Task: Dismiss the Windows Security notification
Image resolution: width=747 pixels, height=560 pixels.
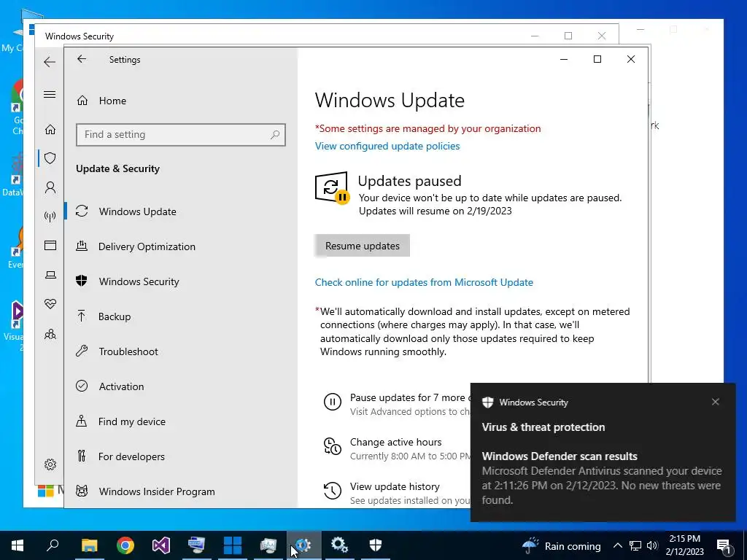Action: [x=715, y=402]
